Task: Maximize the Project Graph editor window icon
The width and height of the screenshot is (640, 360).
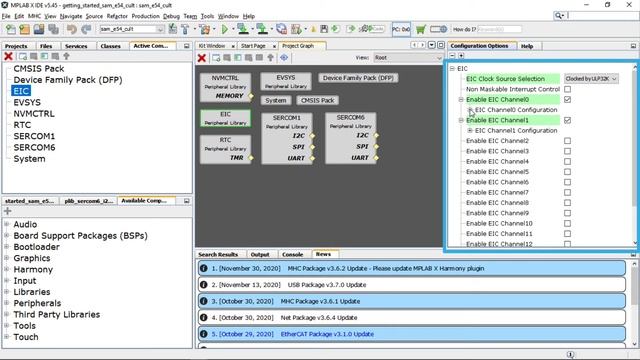Action: tap(441, 45)
